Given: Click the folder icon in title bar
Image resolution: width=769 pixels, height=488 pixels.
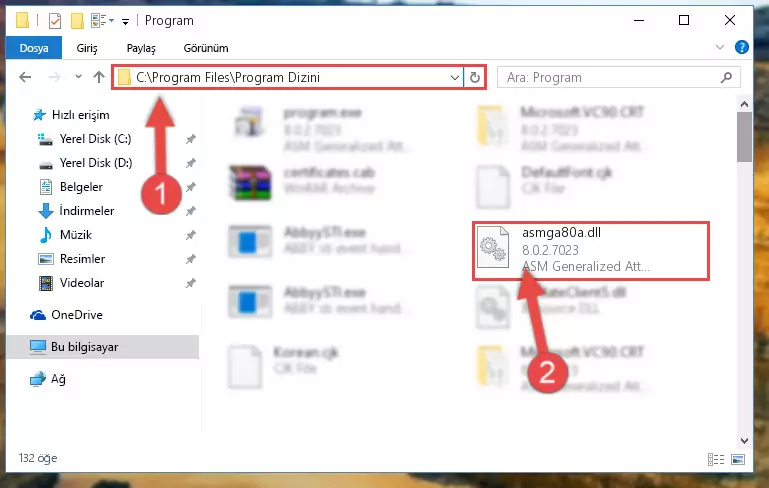Looking at the screenshot, I should [23, 21].
